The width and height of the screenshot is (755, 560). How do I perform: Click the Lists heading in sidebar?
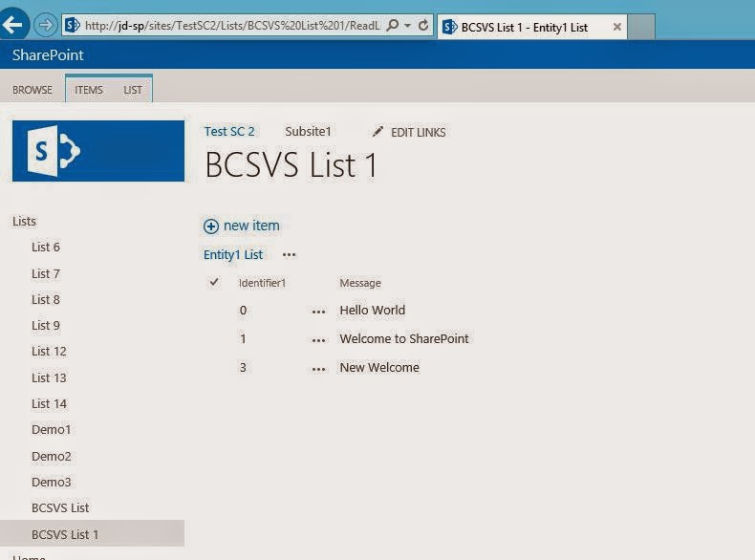coord(24,222)
